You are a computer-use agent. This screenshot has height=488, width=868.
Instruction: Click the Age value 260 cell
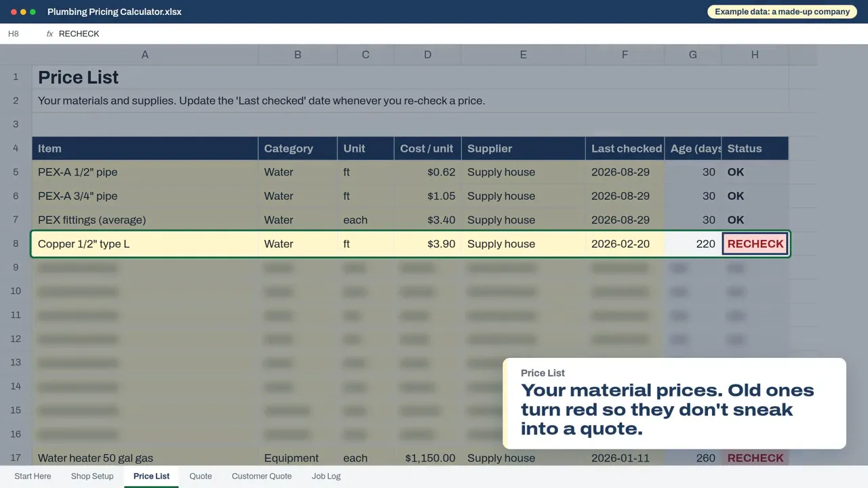click(x=693, y=458)
